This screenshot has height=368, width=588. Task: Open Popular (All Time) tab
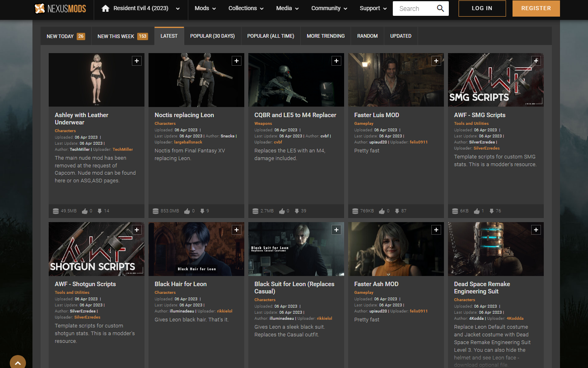tap(271, 36)
